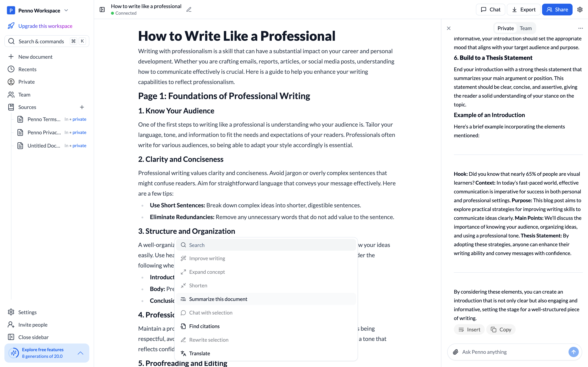Screen dimensions: 588x367
Task: Click Upgrade this workspace link
Action: click(x=45, y=26)
